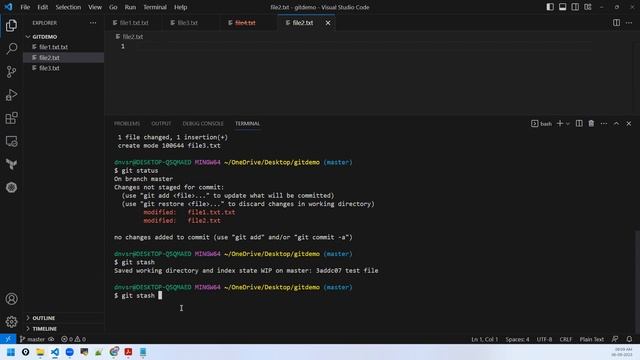The image size is (640, 360).
Task: Split the editor to the right
Action: pyautogui.click(x=616, y=23)
